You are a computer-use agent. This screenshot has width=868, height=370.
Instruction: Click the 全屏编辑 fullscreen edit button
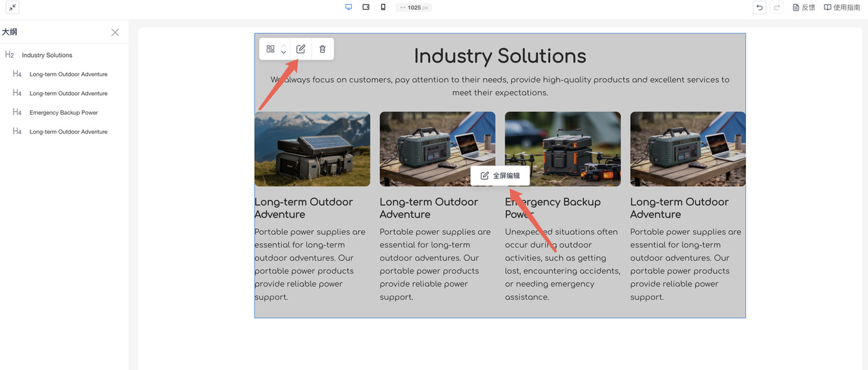[500, 176]
